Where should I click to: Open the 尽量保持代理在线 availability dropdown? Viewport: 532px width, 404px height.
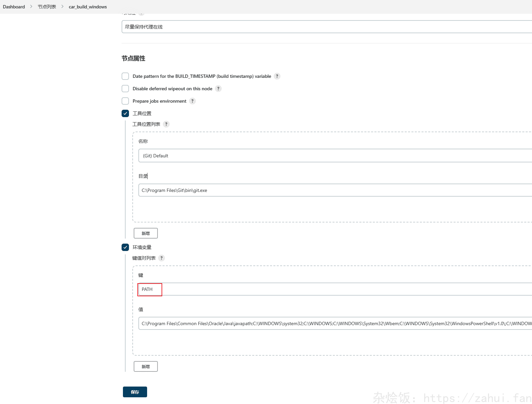coord(326,27)
